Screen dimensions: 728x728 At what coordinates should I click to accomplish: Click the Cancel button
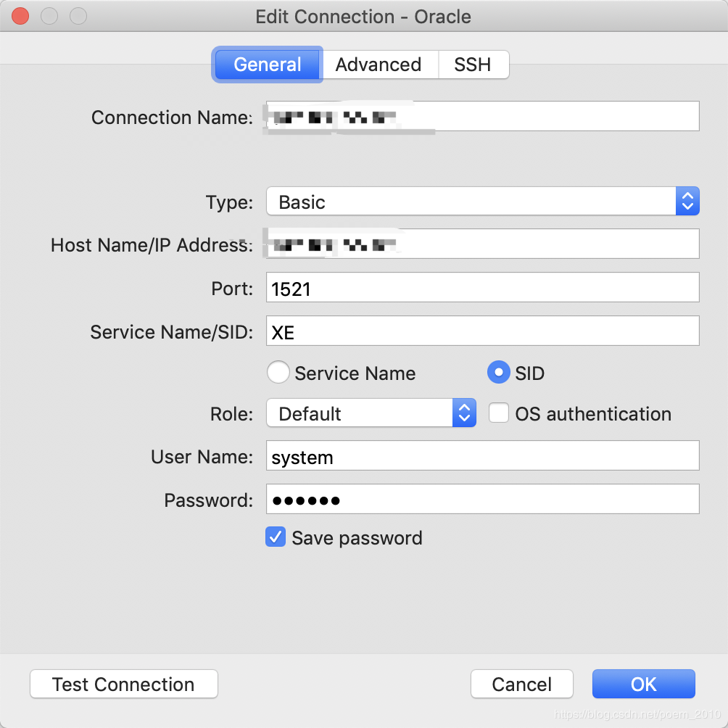tap(522, 684)
